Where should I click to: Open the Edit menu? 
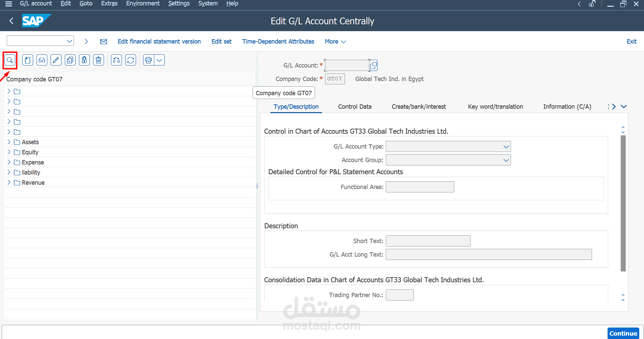click(66, 3)
